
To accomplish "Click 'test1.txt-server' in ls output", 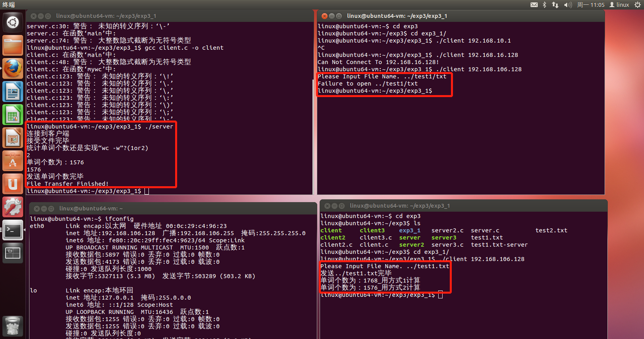I will tap(499, 245).
